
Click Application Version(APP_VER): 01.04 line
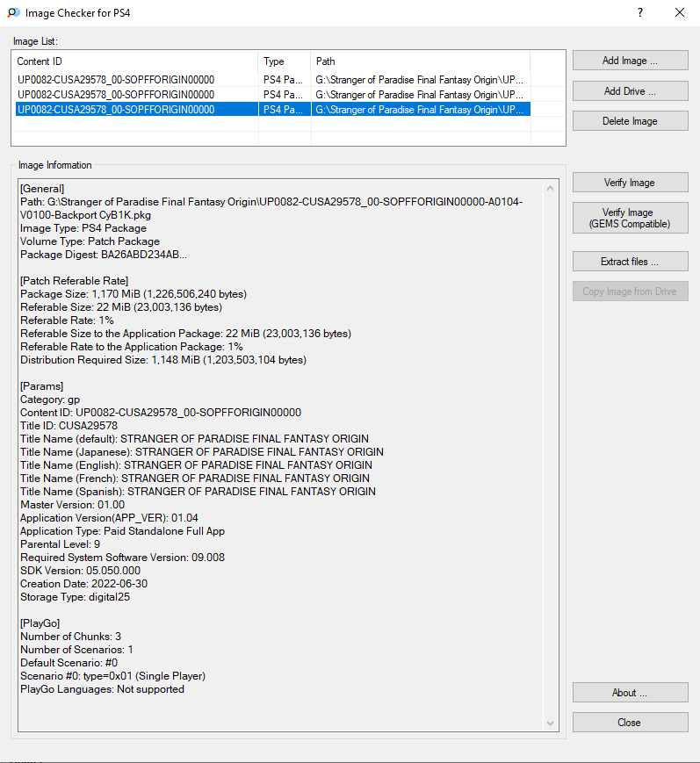click(x=109, y=518)
